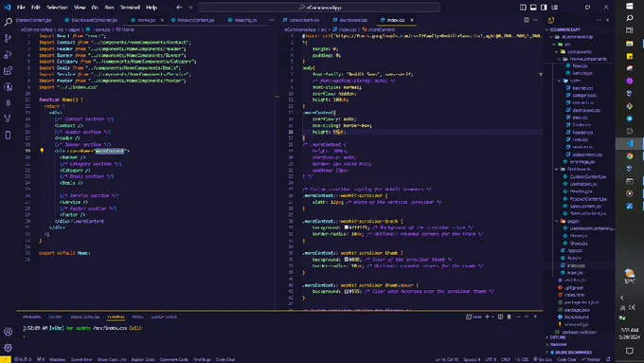Open the Edit menu

tap(36, 7)
